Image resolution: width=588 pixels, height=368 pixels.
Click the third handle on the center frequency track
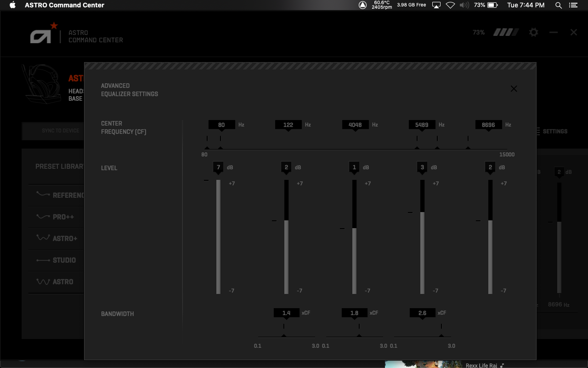point(417,148)
